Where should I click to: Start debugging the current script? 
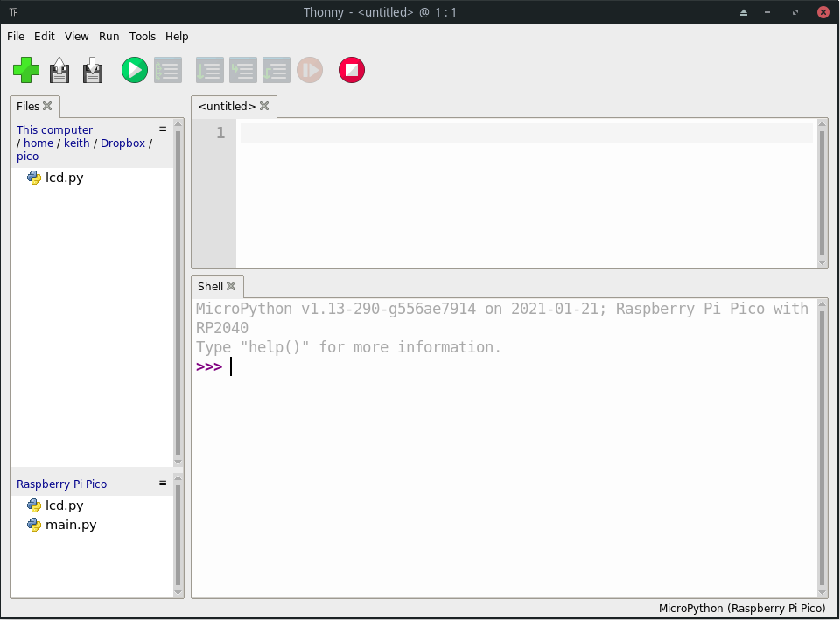[168, 70]
